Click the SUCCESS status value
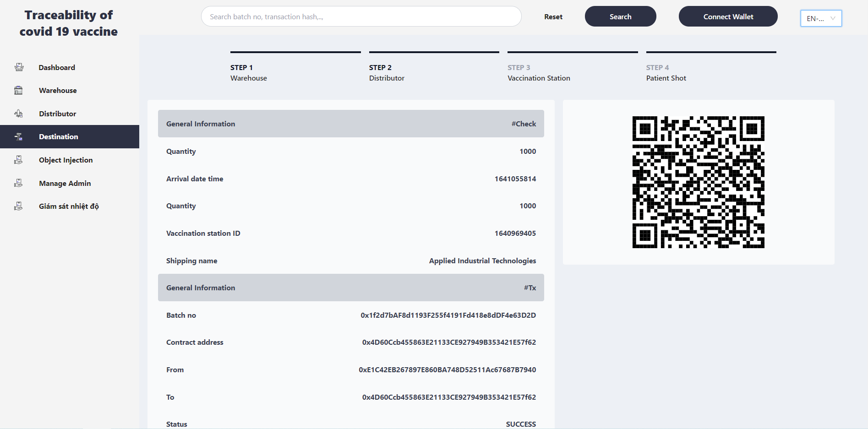This screenshot has height=429, width=868. click(521, 424)
